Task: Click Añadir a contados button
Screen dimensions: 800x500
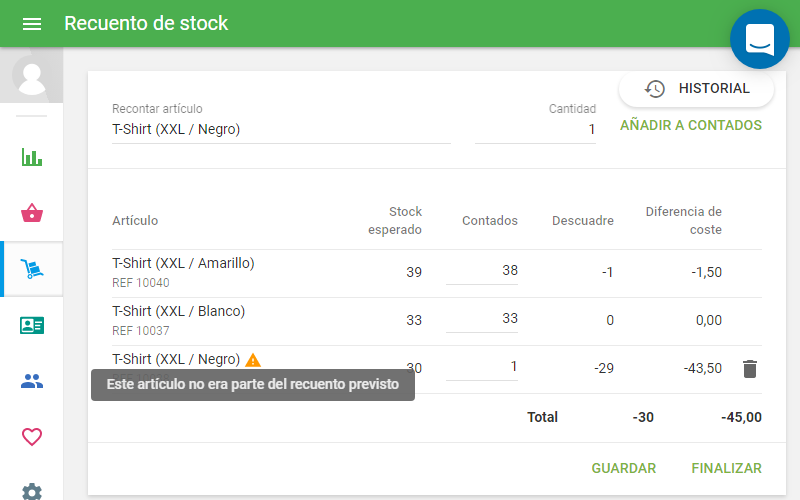Action: [x=691, y=126]
